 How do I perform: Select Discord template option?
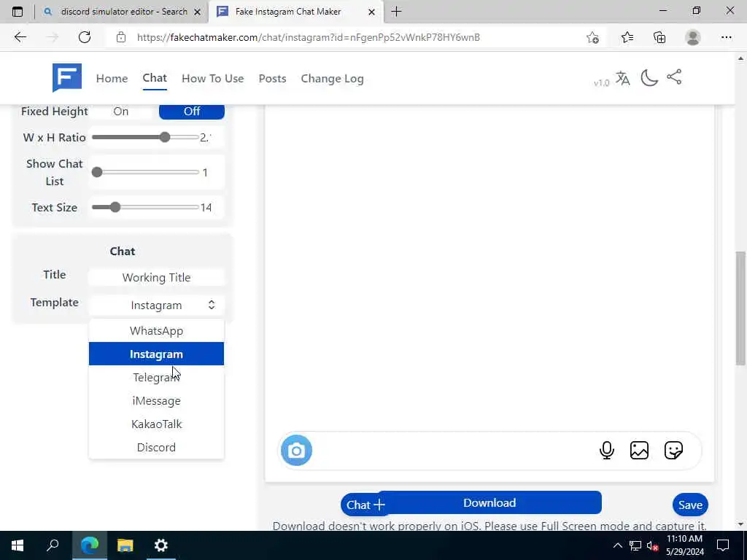click(156, 447)
